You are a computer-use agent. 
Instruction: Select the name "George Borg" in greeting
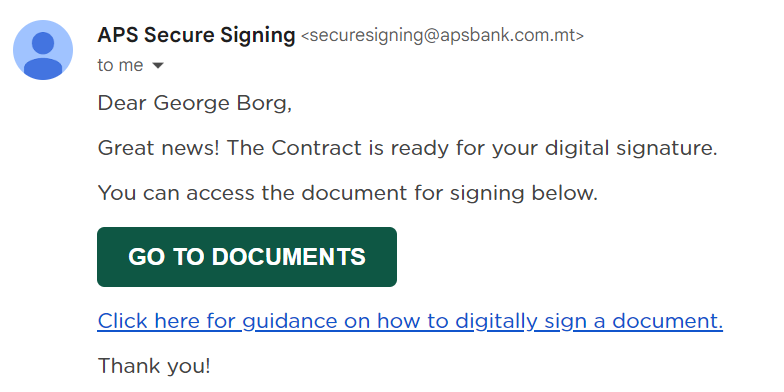coord(220,104)
